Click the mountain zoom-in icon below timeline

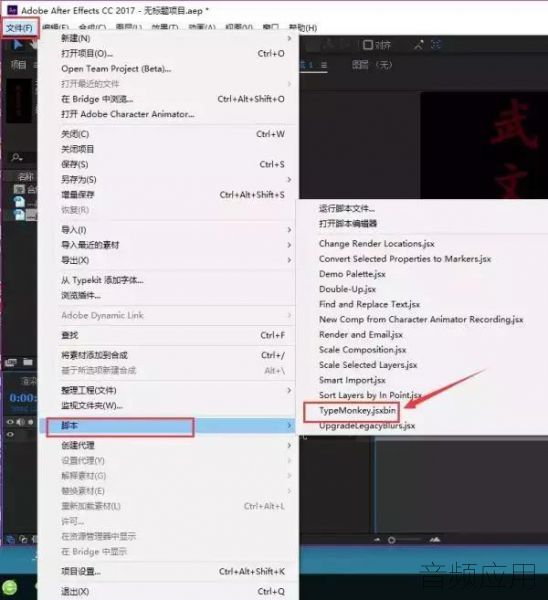[x=435, y=540]
